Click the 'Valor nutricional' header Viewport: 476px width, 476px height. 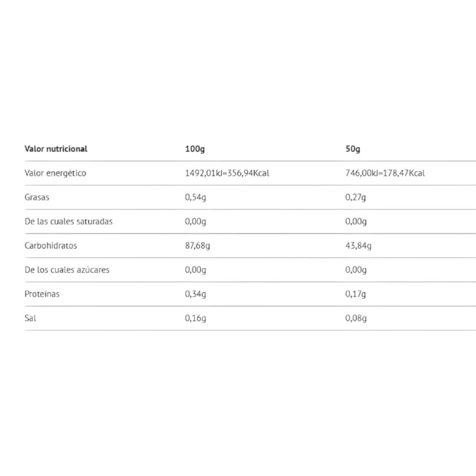56,149
